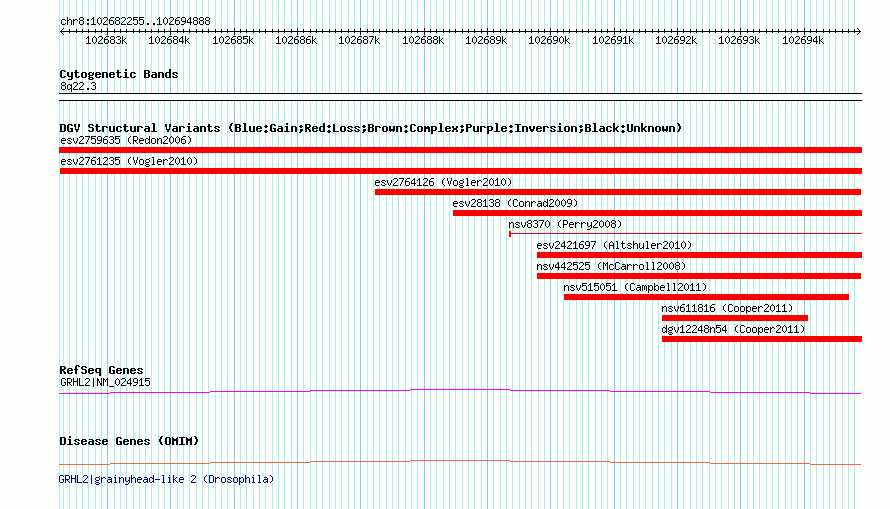Click the 102694k ruler tick label
This screenshot has width=890, height=509.
point(803,40)
